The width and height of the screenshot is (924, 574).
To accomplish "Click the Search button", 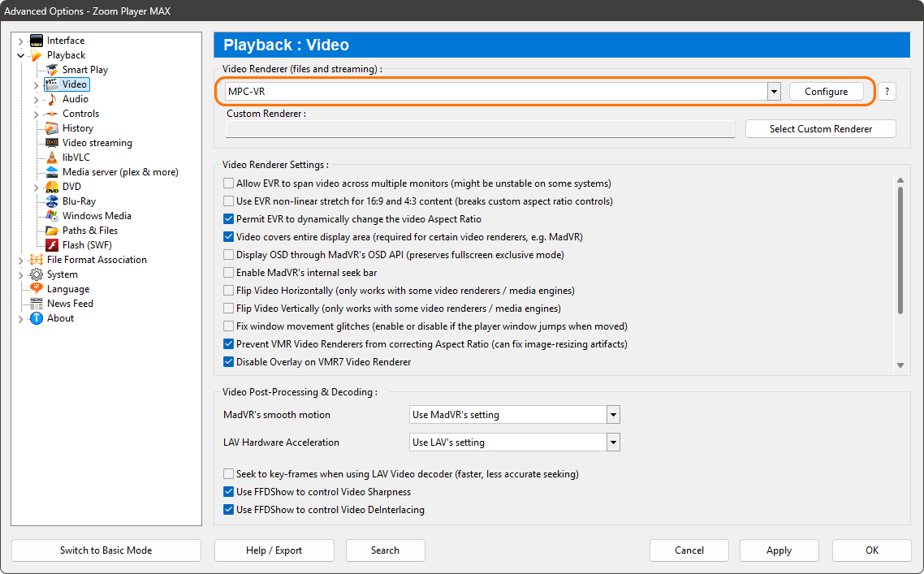I will [386, 550].
